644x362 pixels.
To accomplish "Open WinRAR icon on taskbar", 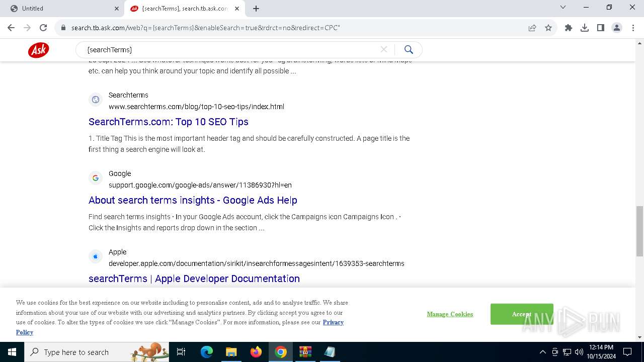I will coord(305,352).
